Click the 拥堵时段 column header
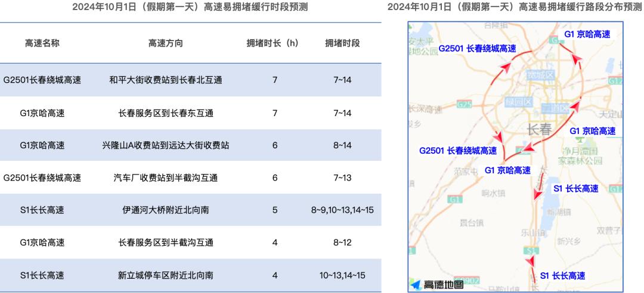The width and height of the screenshot is (644, 293). pos(342,43)
